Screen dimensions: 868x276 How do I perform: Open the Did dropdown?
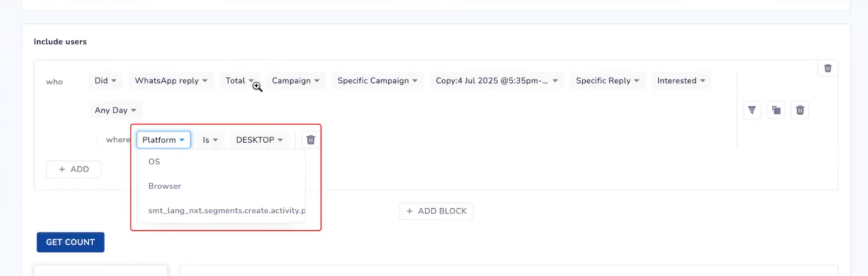point(105,80)
